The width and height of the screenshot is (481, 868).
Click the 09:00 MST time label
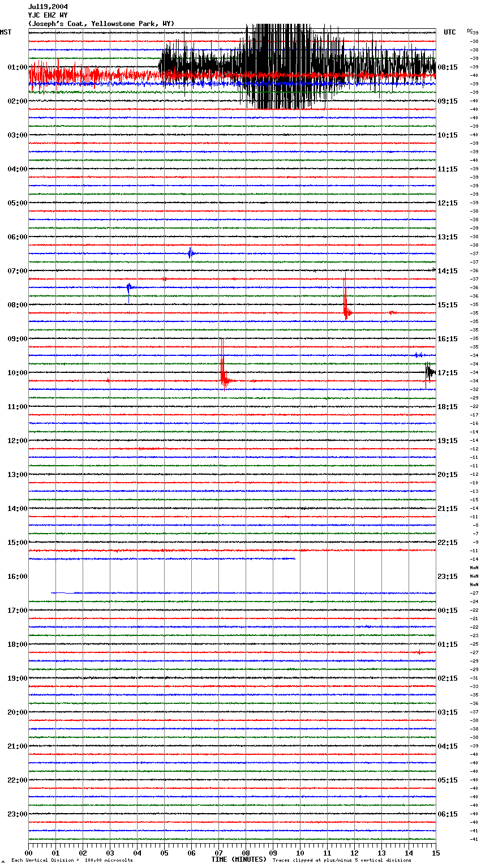pyautogui.click(x=18, y=339)
